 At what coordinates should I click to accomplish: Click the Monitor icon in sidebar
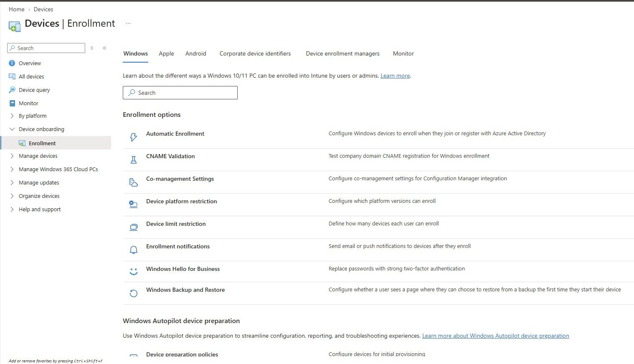coord(12,104)
